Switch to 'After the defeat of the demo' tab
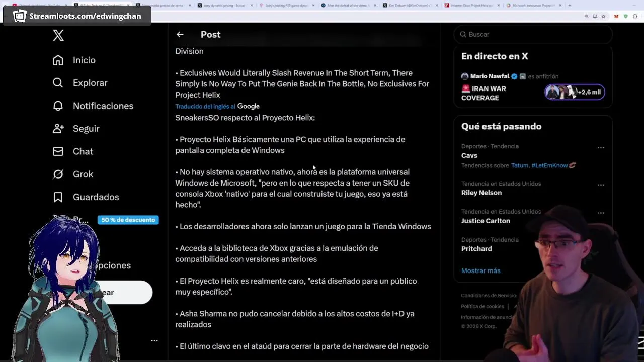Viewport: 644px width, 362px height. pos(348,5)
